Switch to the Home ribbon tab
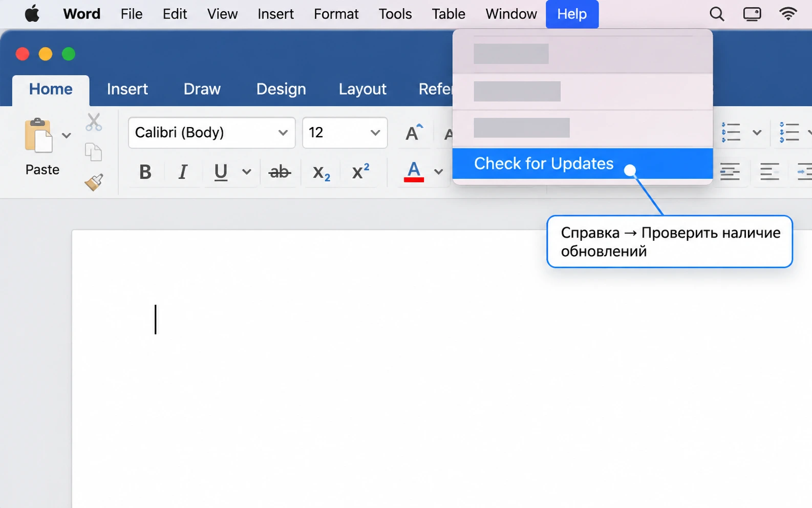812x508 pixels. [51, 89]
